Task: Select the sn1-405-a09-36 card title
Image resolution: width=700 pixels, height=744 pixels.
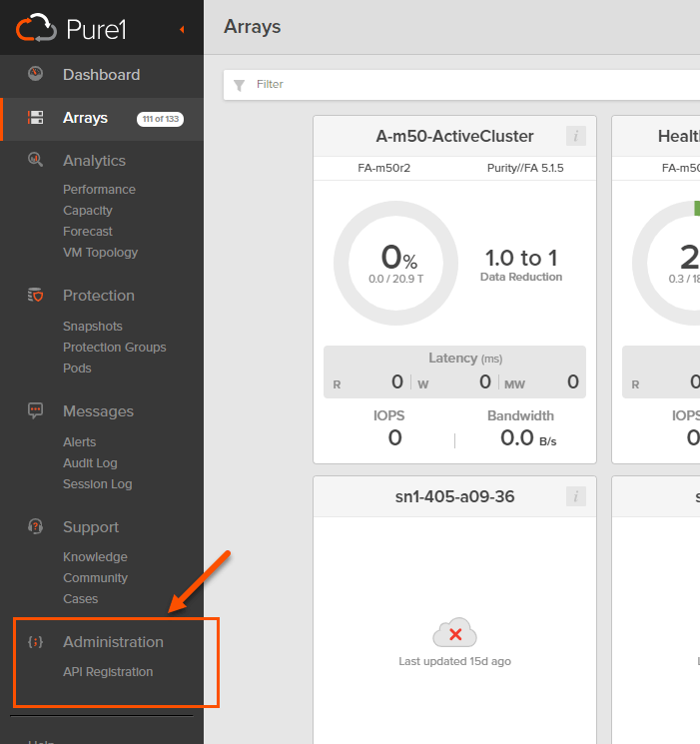Action: [x=454, y=496]
